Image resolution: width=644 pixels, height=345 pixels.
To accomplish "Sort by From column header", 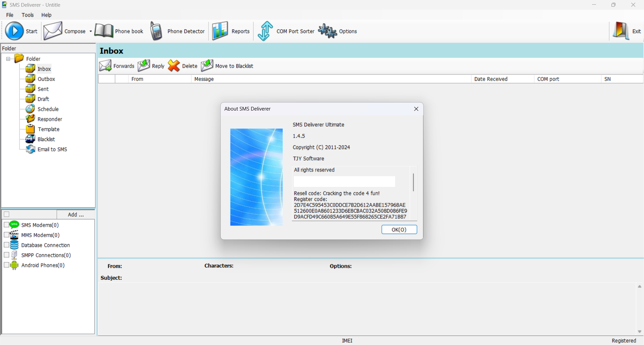I will click(160, 79).
